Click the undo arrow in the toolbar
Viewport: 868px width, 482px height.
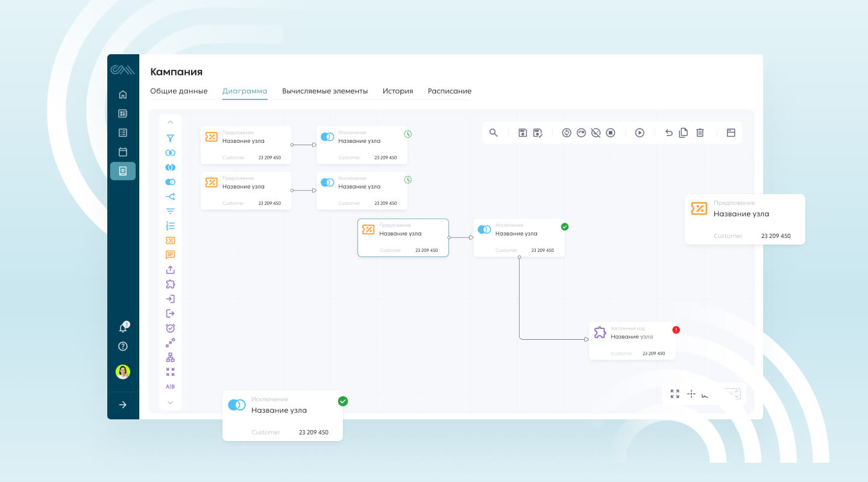(x=669, y=133)
